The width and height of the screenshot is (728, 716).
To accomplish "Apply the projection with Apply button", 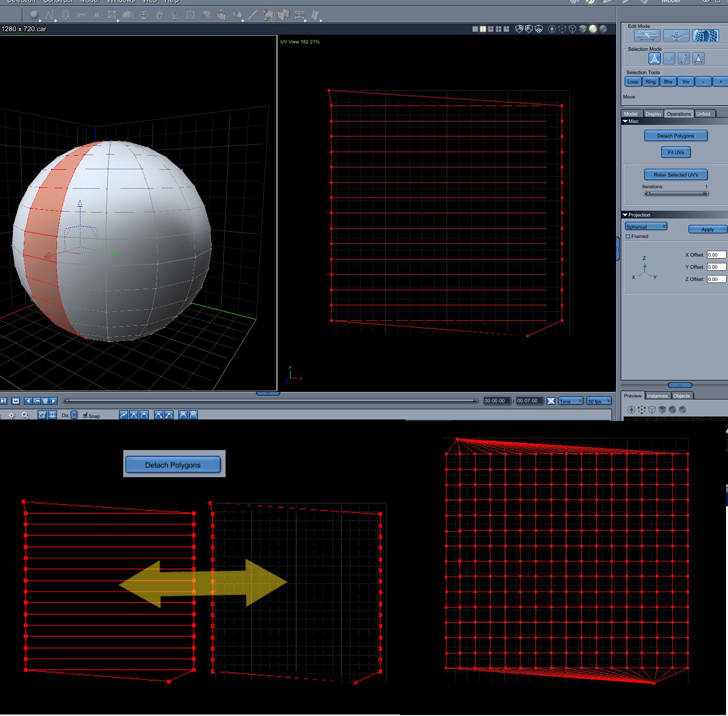I will pos(708,229).
